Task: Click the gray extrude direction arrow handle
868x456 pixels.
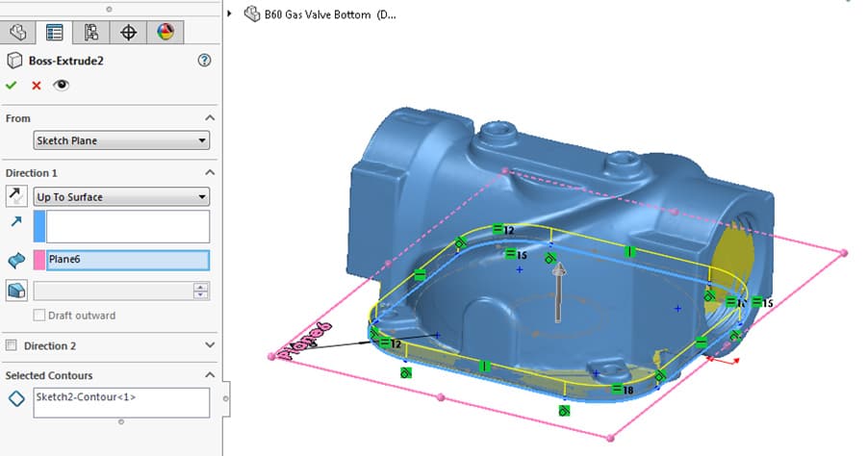Action: click(x=559, y=292)
